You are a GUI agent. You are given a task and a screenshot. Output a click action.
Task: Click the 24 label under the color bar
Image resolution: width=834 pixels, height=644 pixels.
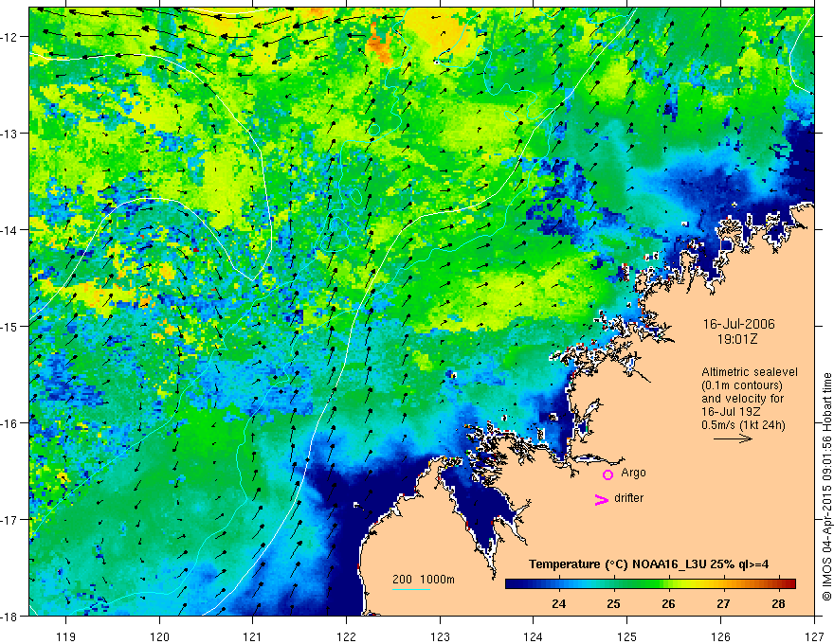pyautogui.click(x=558, y=603)
